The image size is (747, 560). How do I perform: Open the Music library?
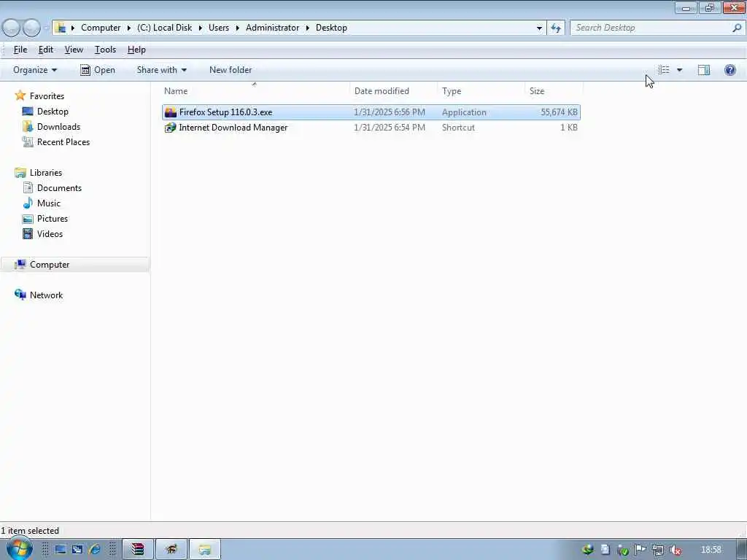49,203
